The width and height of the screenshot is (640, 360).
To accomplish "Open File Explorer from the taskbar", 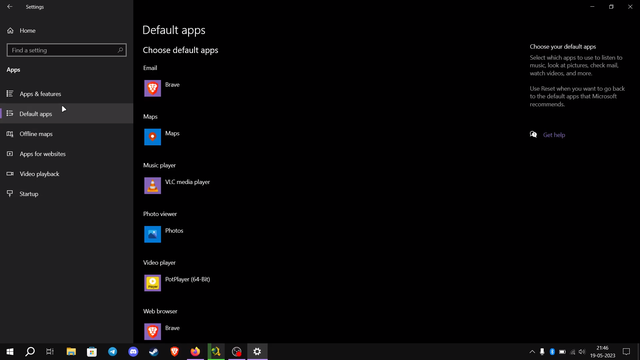I will pyautogui.click(x=71, y=351).
